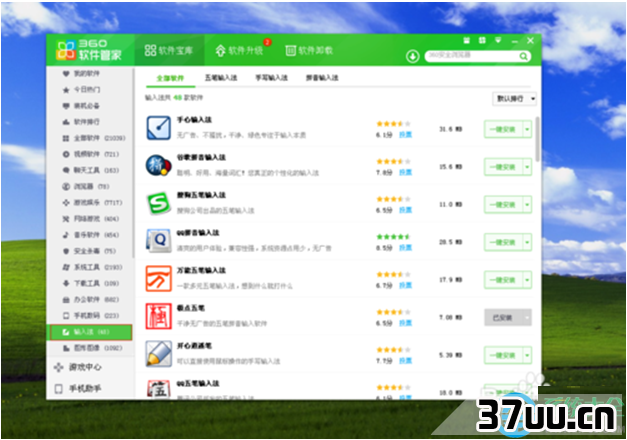Switch to the 软件升级 top tab

click(x=240, y=50)
